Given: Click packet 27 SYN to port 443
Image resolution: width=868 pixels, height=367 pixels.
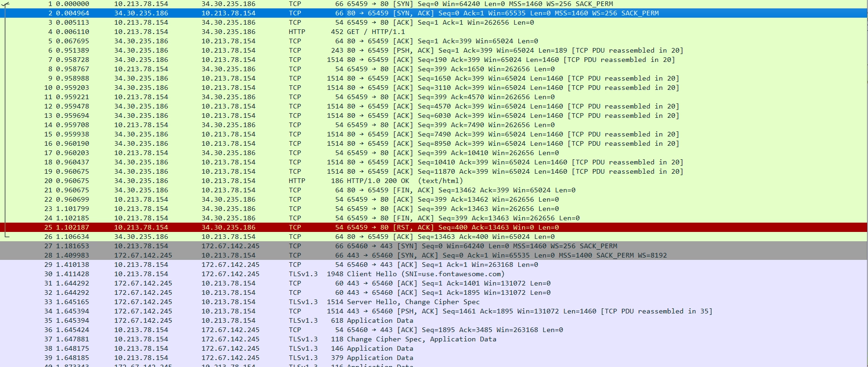Looking at the screenshot, I should pos(434,246).
